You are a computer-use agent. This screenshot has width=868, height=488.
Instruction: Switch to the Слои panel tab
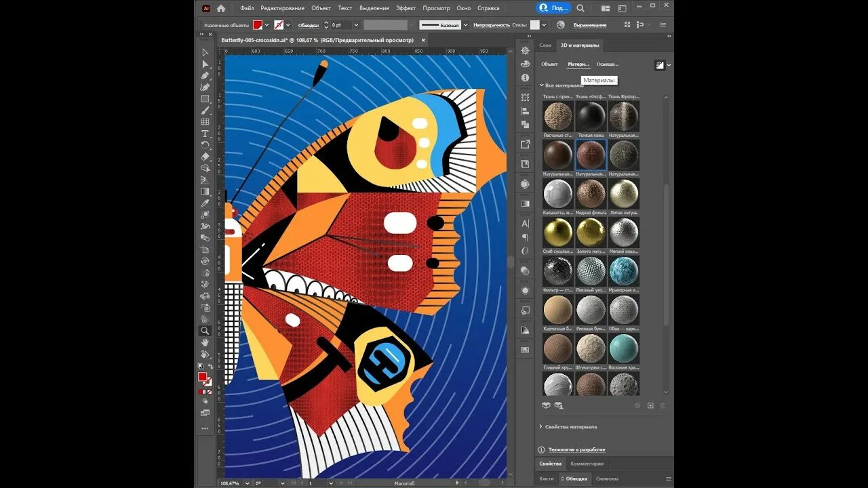point(545,45)
